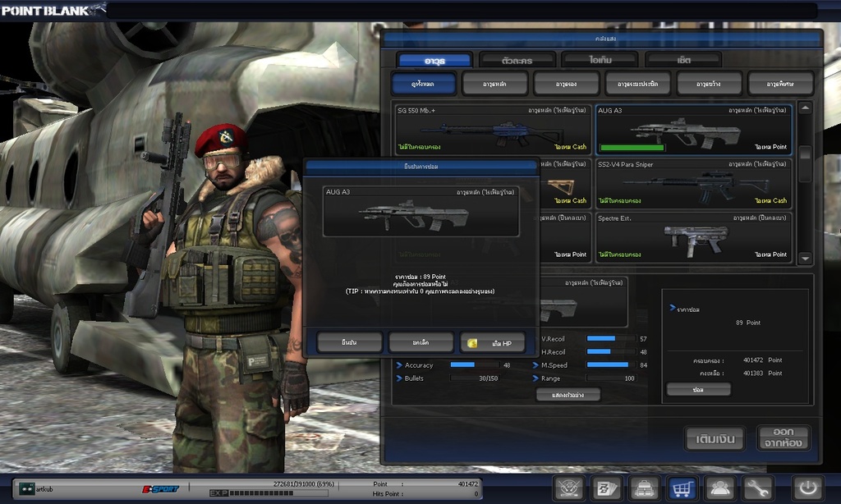This screenshot has height=504, width=841.
Task: Open the backpack inventory icon
Action: click(645, 488)
